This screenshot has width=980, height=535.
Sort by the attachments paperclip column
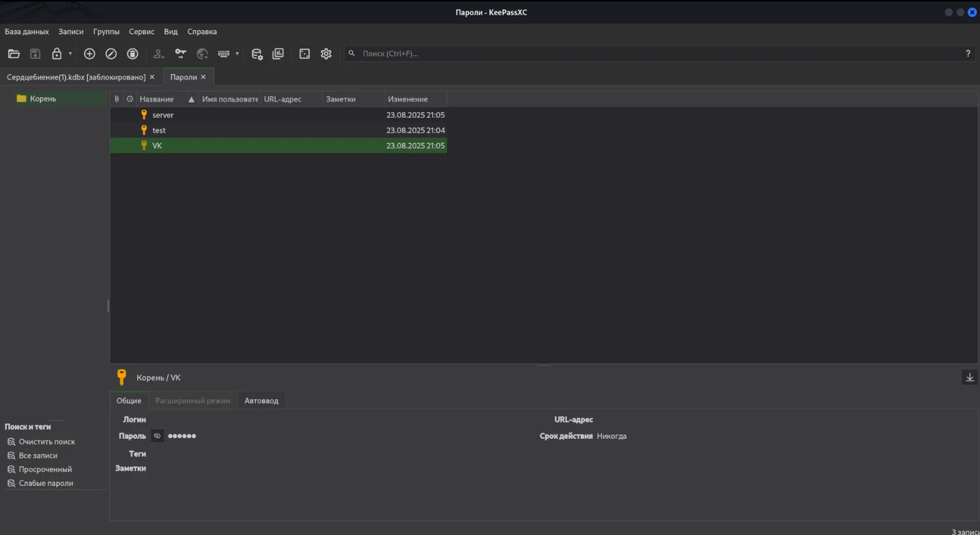116,99
